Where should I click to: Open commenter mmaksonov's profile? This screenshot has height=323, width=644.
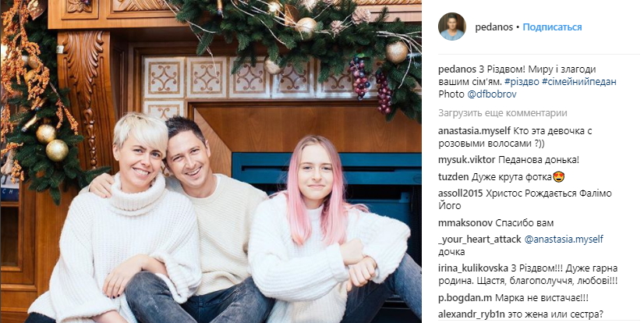click(465, 223)
